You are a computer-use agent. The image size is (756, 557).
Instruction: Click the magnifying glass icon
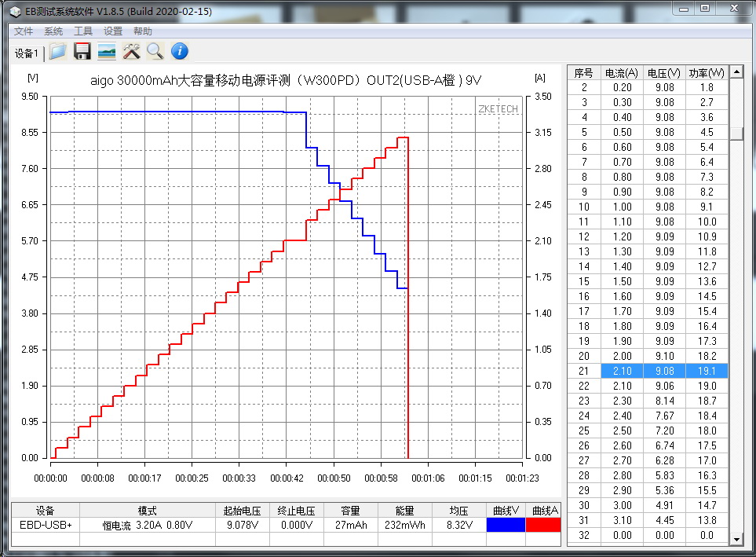[155, 52]
